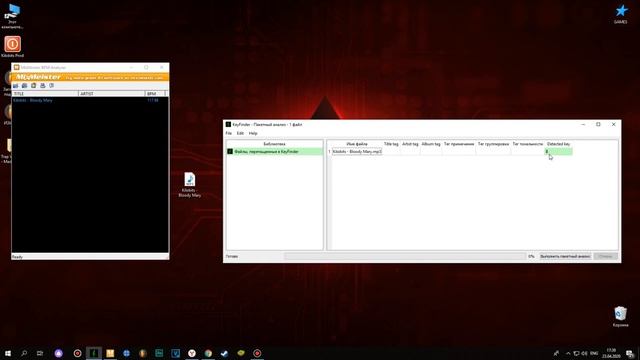Image resolution: width=640 pixels, height=360 pixels.
Task: Select the red Kilobits Prod desktop icon
Action: [x=13, y=47]
